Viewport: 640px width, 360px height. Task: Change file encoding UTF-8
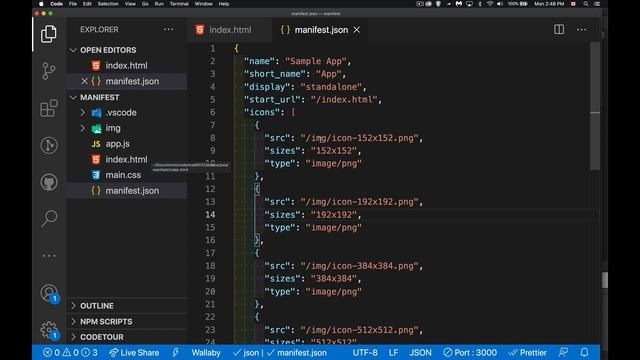[365, 353]
